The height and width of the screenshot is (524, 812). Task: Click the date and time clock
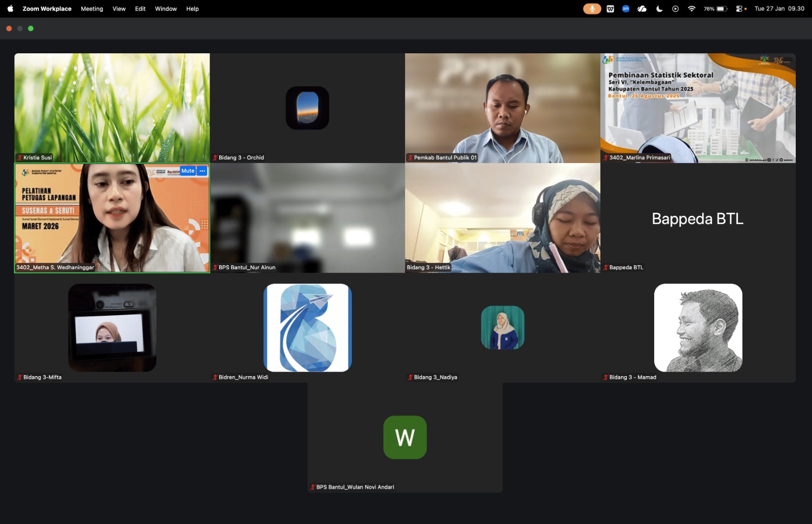[x=779, y=9]
